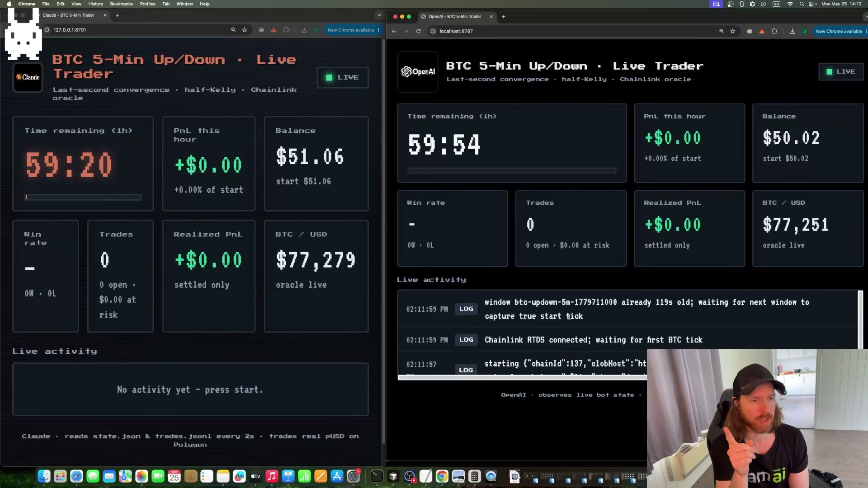
Task: Select the OpenAI - BTC 5-Min Trader tab
Action: [455, 17]
